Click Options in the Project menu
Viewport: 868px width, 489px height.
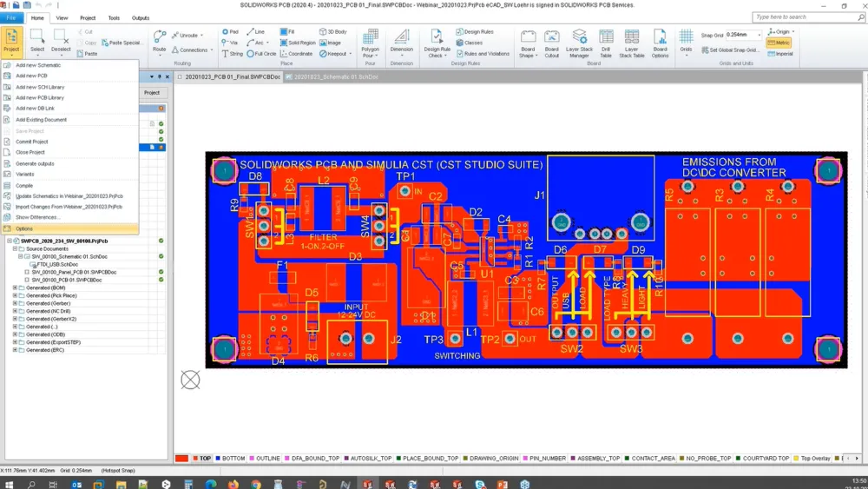[69, 228]
